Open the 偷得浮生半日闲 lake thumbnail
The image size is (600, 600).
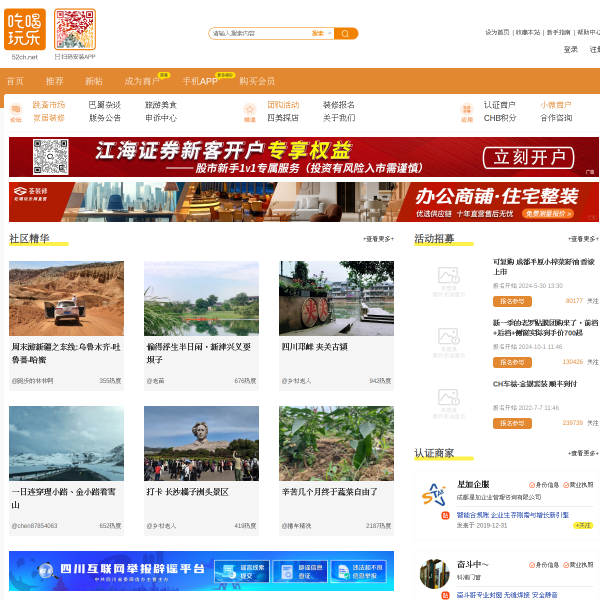coord(201,298)
